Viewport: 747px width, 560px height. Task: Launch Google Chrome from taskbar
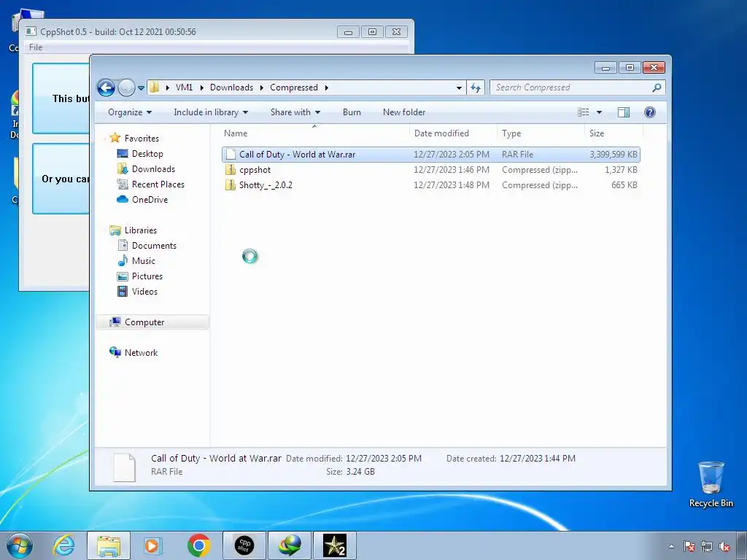pyautogui.click(x=198, y=545)
